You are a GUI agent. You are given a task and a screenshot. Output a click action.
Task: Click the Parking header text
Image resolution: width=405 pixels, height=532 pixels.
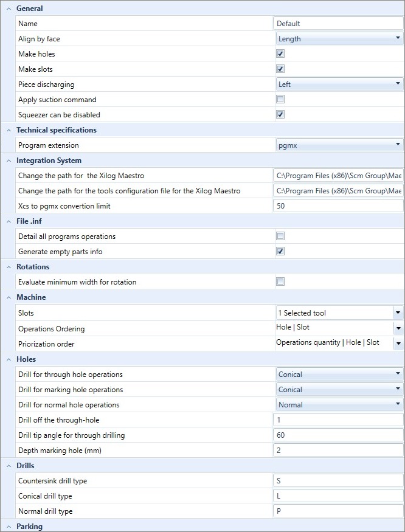point(30,527)
